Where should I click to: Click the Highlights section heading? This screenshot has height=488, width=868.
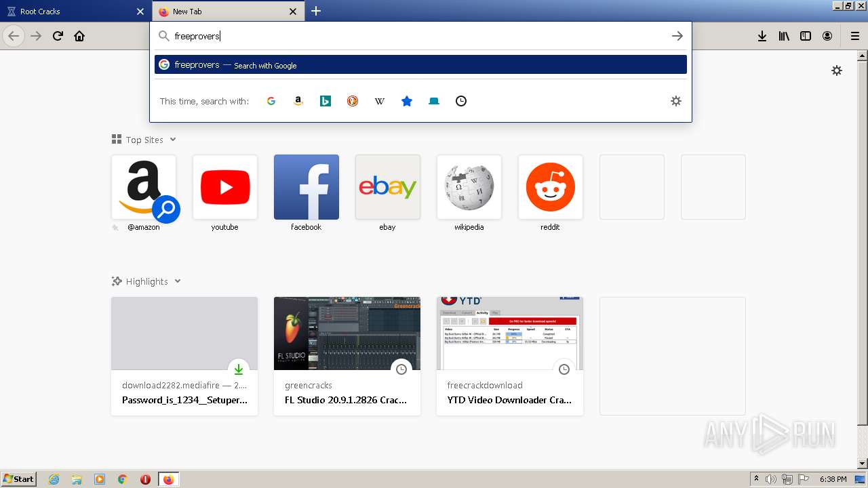(x=146, y=281)
